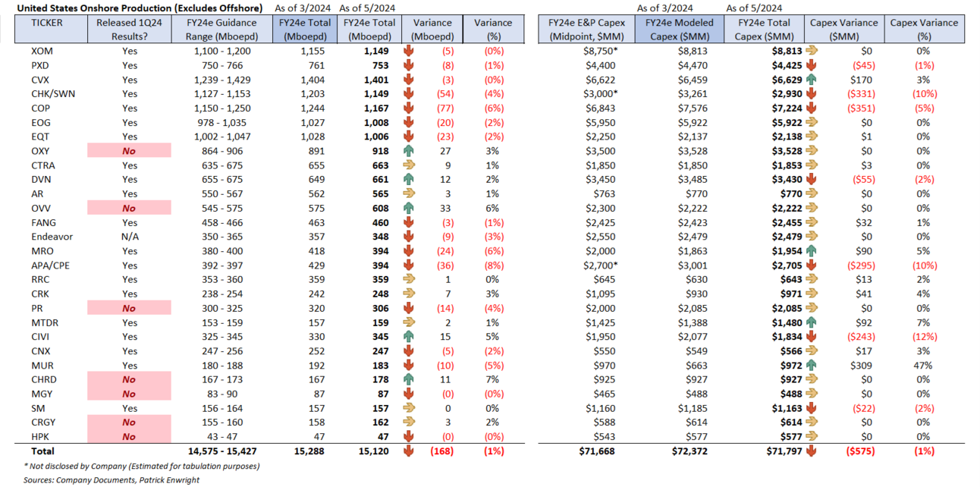Click XOM's red production variance down arrow
This screenshot has height=487, width=980.
click(408, 52)
